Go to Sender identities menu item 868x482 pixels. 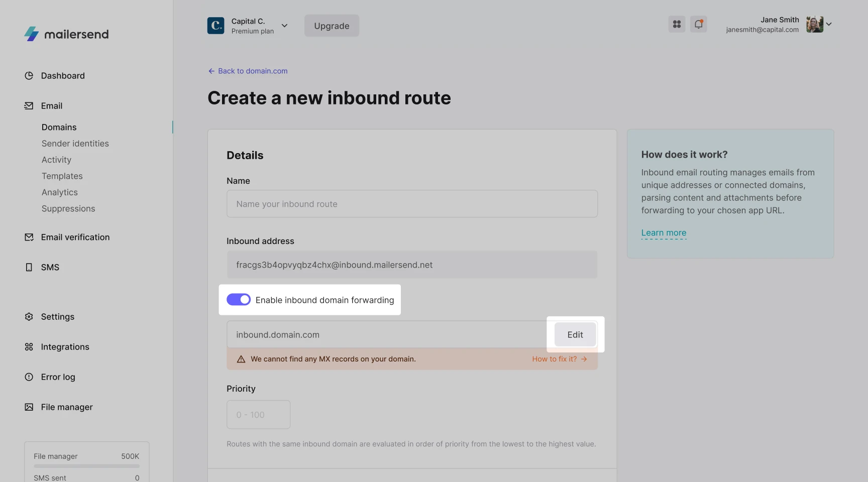coord(75,144)
